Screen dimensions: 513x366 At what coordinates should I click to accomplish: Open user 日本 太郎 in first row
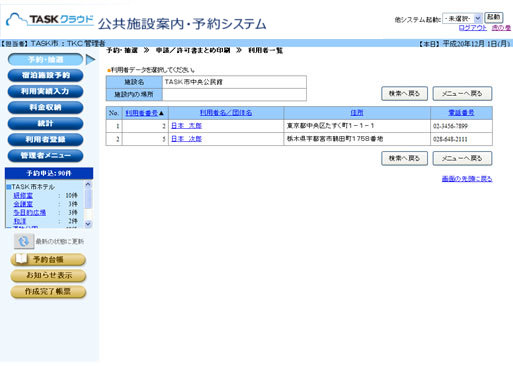pos(186,126)
